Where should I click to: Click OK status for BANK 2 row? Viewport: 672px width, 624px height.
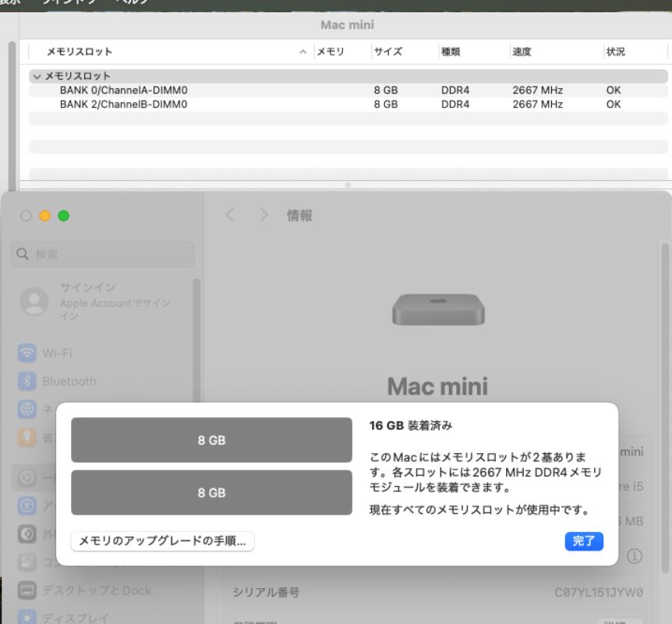614,105
